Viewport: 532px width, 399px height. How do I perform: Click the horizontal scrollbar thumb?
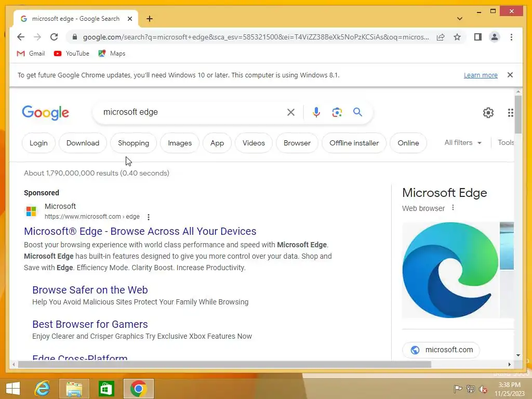[224, 364]
